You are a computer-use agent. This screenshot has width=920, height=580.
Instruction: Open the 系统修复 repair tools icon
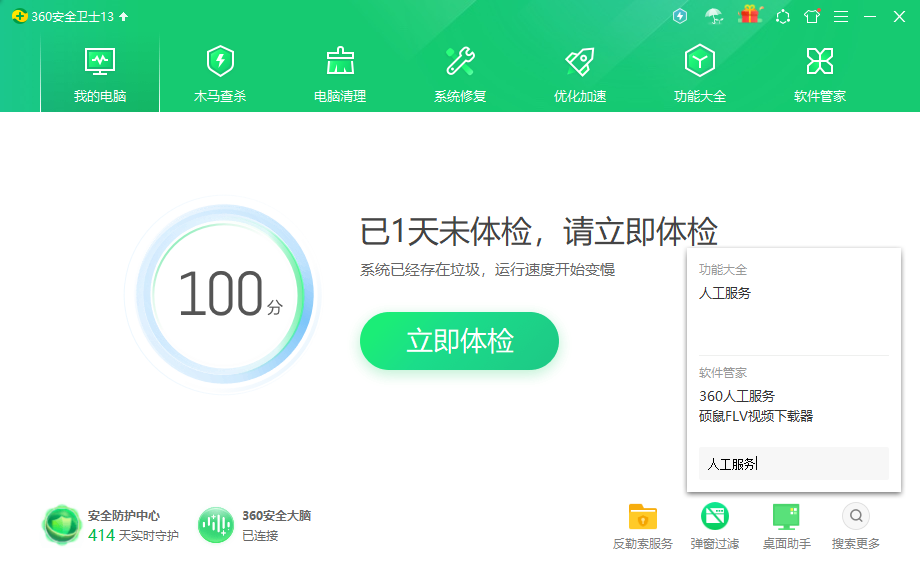[460, 62]
